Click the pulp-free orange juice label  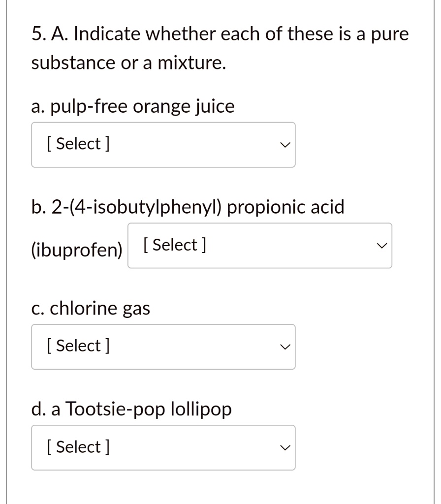tap(133, 106)
